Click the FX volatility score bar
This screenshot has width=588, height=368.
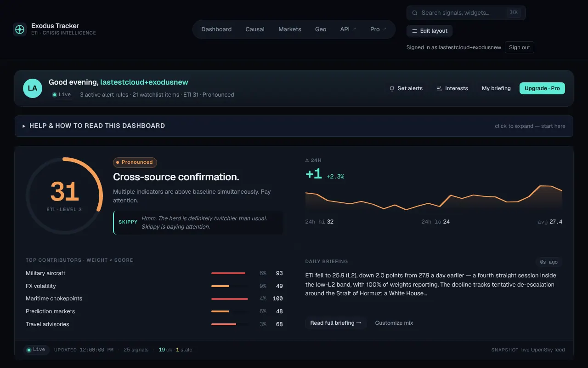pyautogui.click(x=230, y=286)
